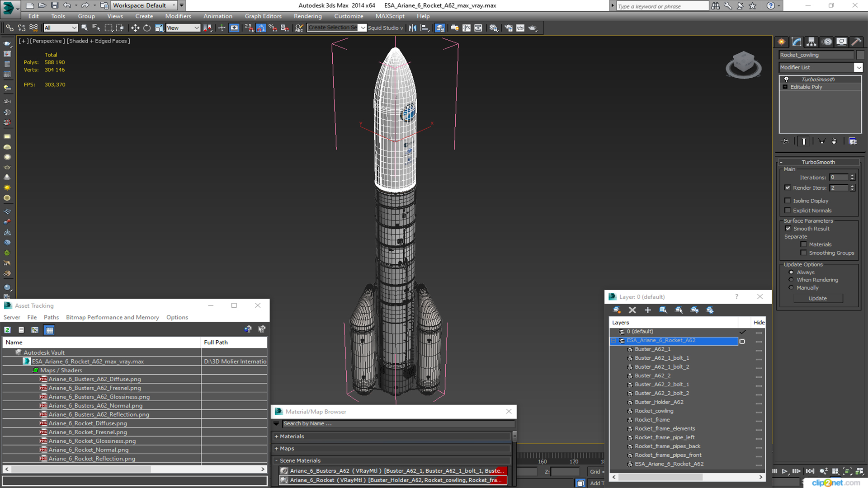Viewport: 868px width, 488px height.
Task: Open the Rendering menu
Action: (x=308, y=16)
